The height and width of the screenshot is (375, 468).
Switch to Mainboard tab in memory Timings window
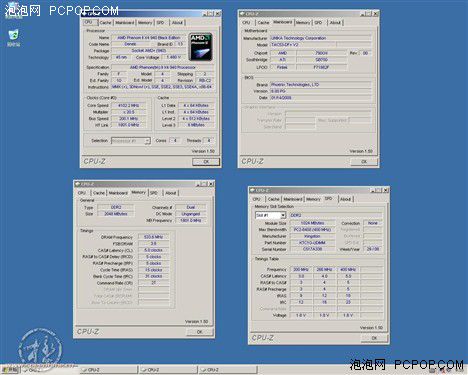118,193
